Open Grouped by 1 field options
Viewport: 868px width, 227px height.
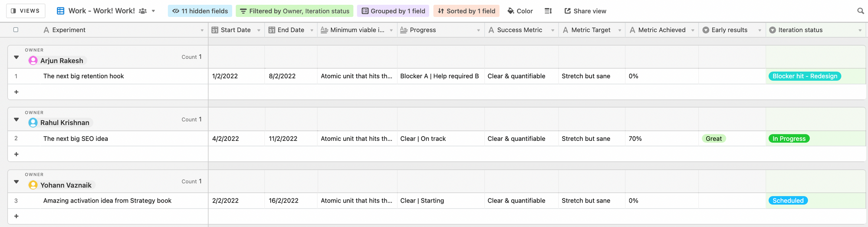393,11
